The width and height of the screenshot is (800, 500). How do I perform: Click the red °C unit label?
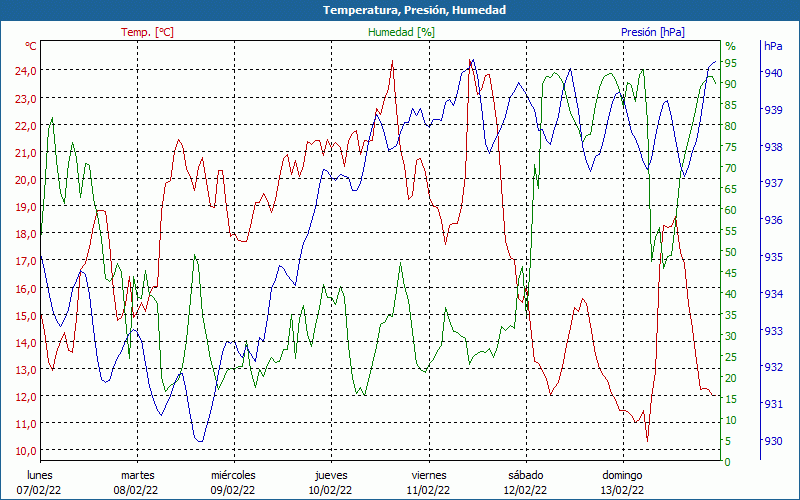point(31,46)
